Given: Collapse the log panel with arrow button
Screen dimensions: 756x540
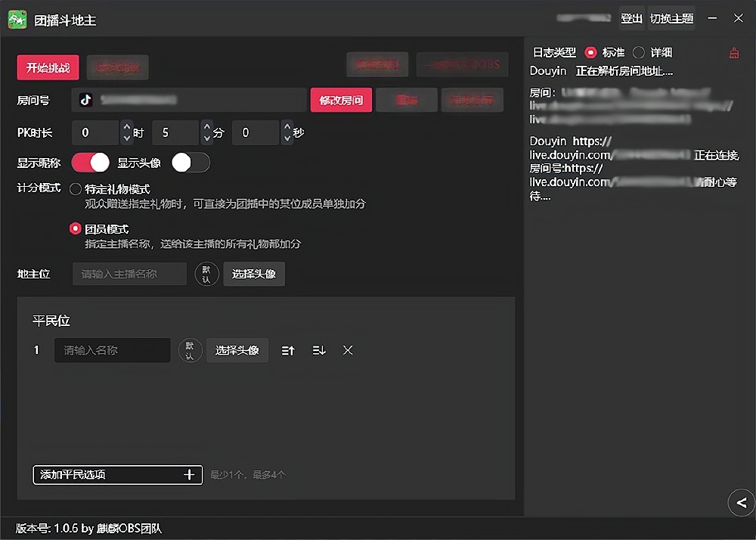Looking at the screenshot, I should click(x=741, y=502).
